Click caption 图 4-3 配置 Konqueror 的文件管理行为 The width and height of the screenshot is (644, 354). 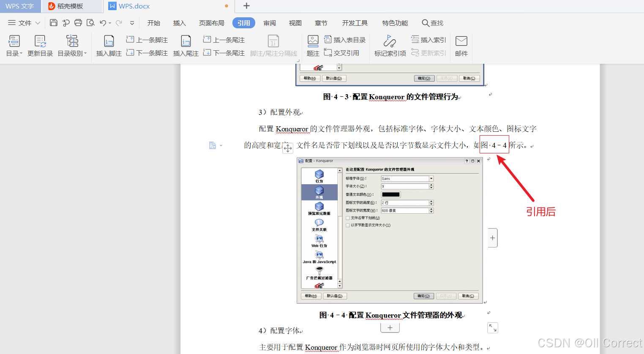click(x=391, y=97)
